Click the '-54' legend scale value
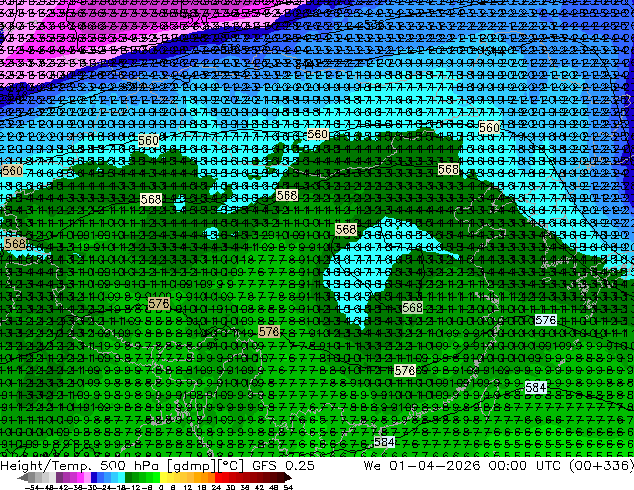The width and height of the screenshot is (634, 490). coord(32,487)
